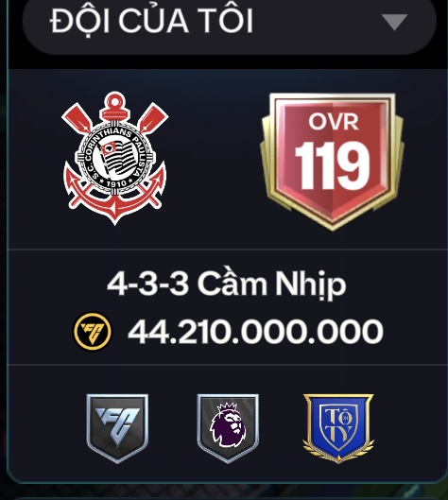448x500 pixels.
Task: Tap the Cầm Nhịp tactic name
Action: (x=271, y=284)
